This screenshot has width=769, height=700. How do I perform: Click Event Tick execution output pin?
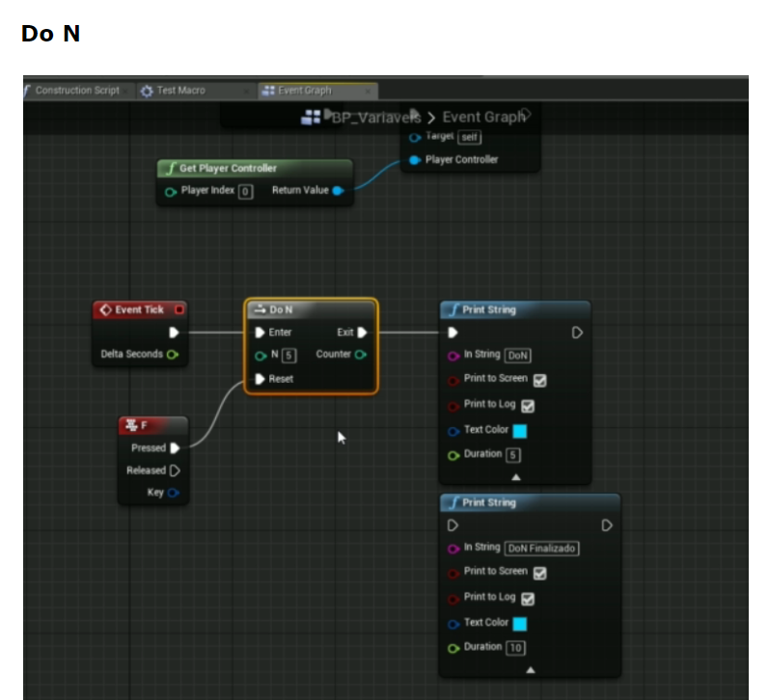tap(174, 333)
